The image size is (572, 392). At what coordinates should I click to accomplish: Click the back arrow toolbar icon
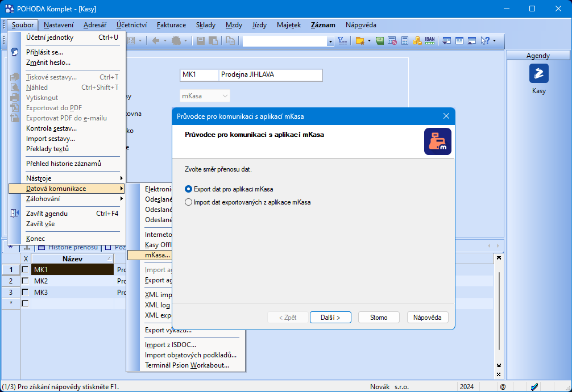click(x=156, y=41)
